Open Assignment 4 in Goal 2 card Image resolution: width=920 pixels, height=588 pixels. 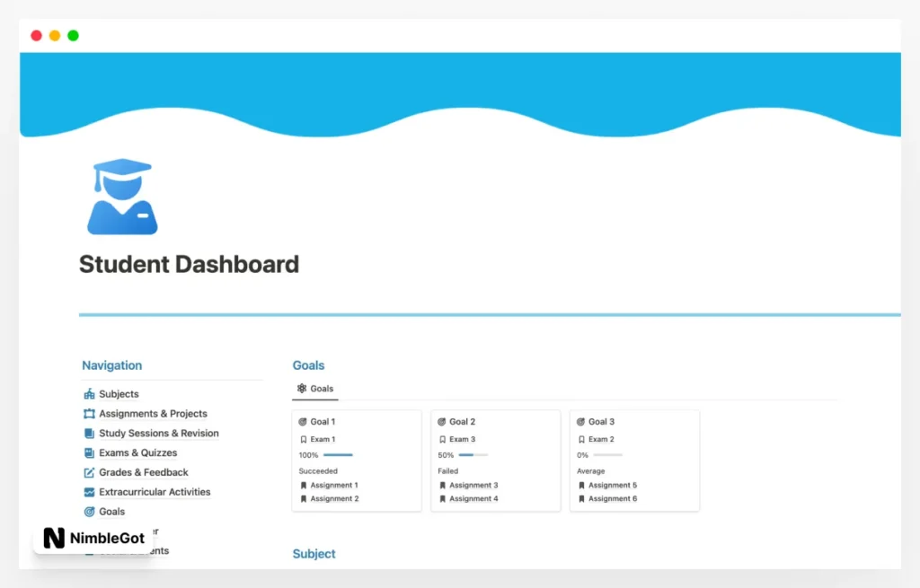473,499
